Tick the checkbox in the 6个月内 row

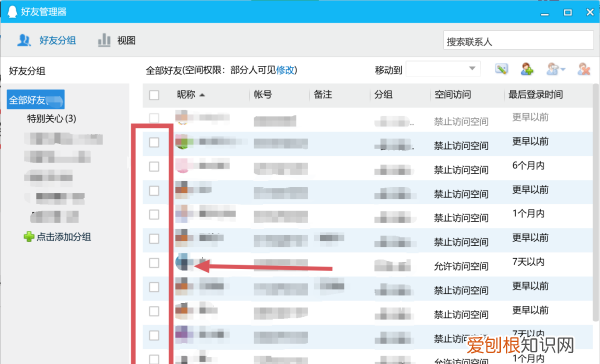[154, 166]
